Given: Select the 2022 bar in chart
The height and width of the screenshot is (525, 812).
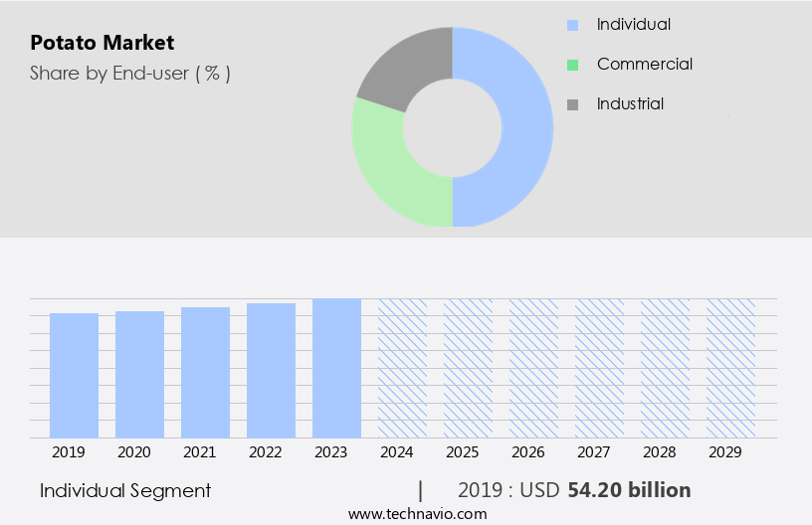Looking at the screenshot, I should [272, 370].
